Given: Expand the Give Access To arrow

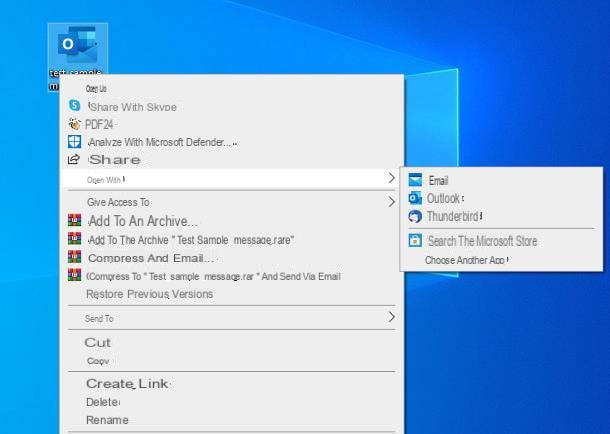Looking at the screenshot, I should [392, 202].
